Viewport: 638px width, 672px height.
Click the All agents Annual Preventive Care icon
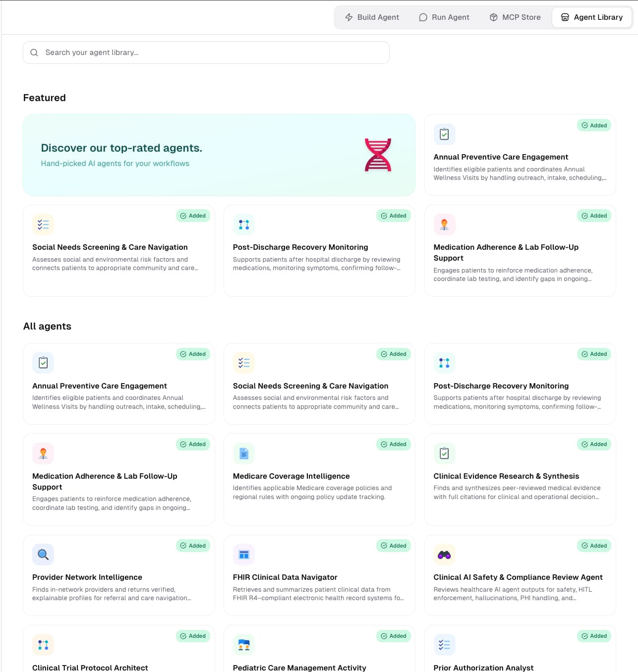tap(43, 363)
